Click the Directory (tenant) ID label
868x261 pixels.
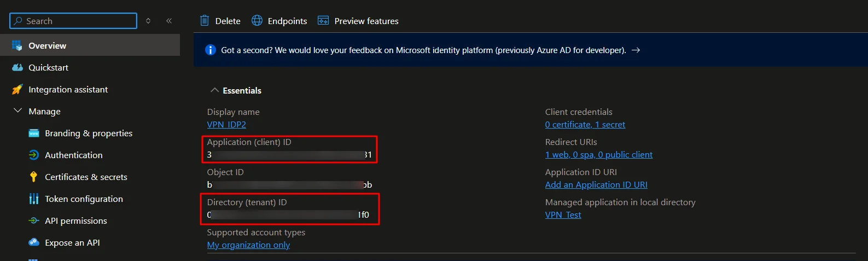tap(247, 202)
